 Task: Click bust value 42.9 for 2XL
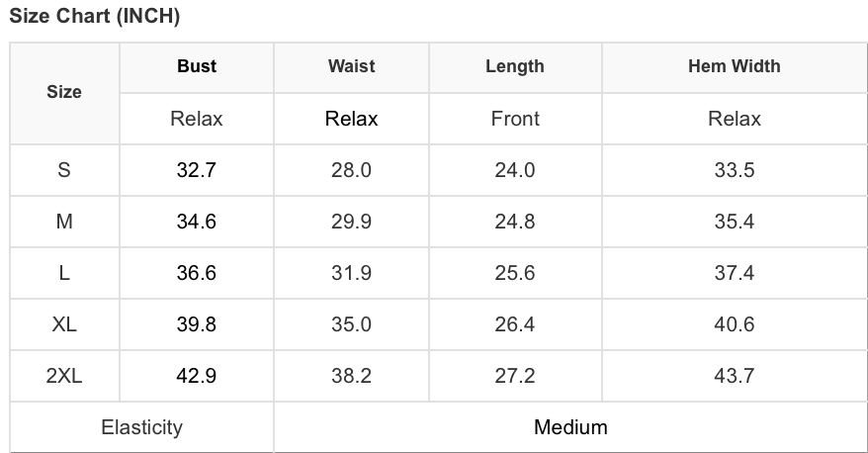tap(197, 376)
